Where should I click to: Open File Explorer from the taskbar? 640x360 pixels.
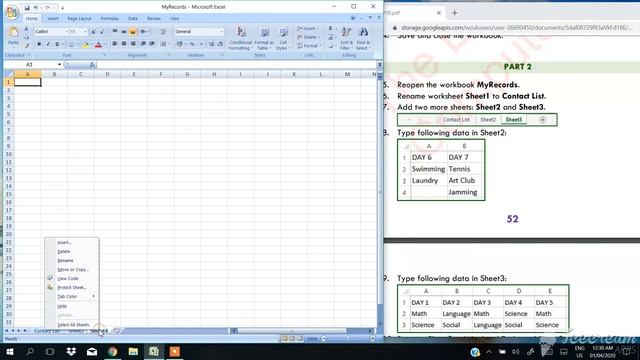pyautogui.click(x=133, y=351)
